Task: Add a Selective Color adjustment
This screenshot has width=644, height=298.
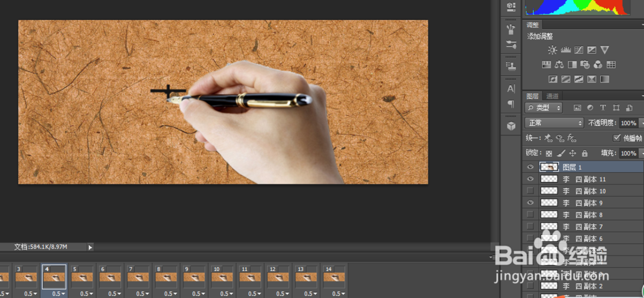Action: pyautogui.click(x=591, y=79)
